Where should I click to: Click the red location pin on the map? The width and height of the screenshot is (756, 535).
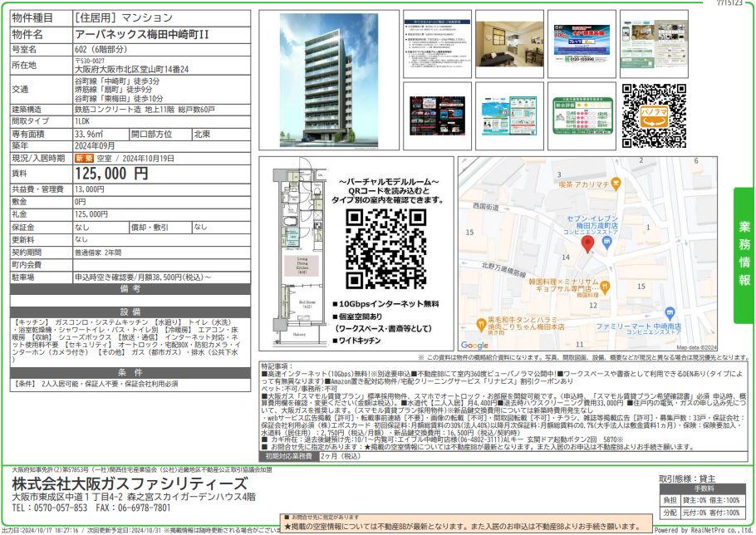click(587, 244)
